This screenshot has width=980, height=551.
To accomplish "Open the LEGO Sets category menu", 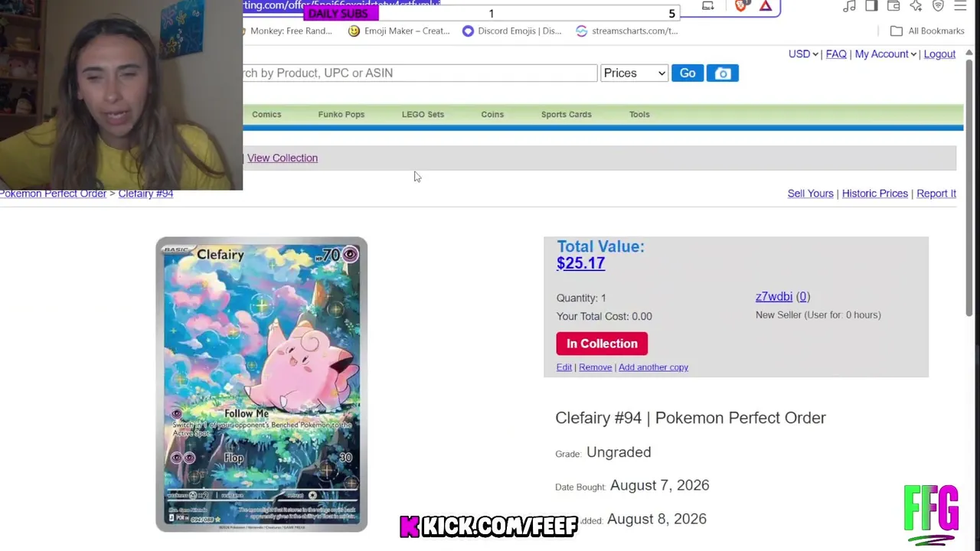I will click(x=423, y=115).
